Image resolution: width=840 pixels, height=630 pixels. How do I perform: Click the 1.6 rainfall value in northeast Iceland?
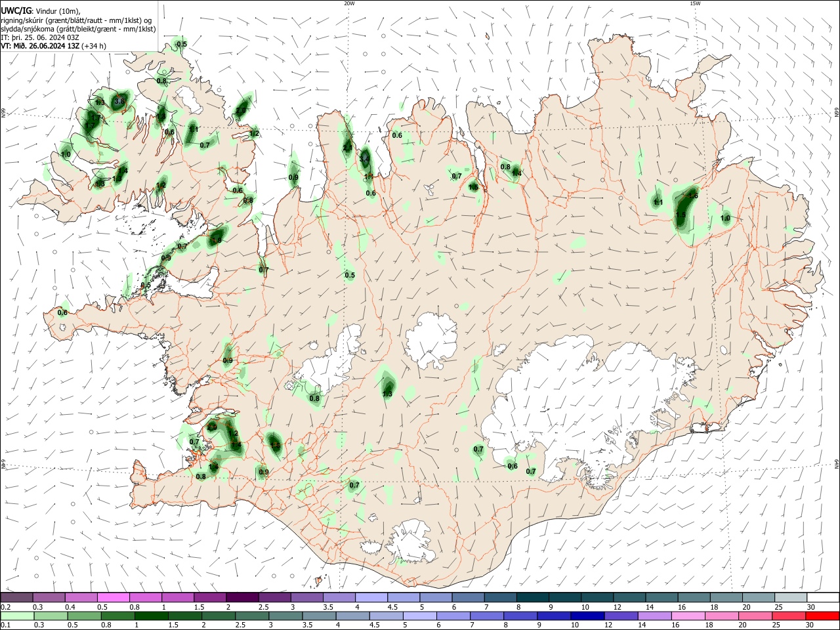[x=693, y=196]
